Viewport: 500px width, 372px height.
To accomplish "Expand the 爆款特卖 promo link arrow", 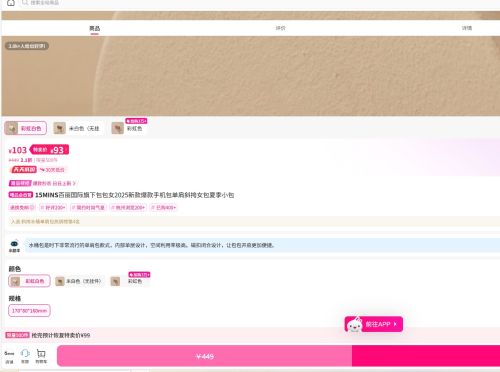I will point(74,183).
